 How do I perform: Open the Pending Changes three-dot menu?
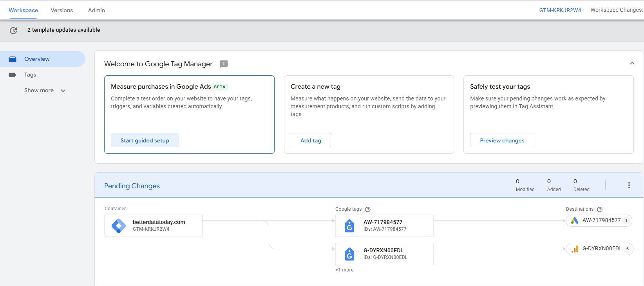[629, 185]
